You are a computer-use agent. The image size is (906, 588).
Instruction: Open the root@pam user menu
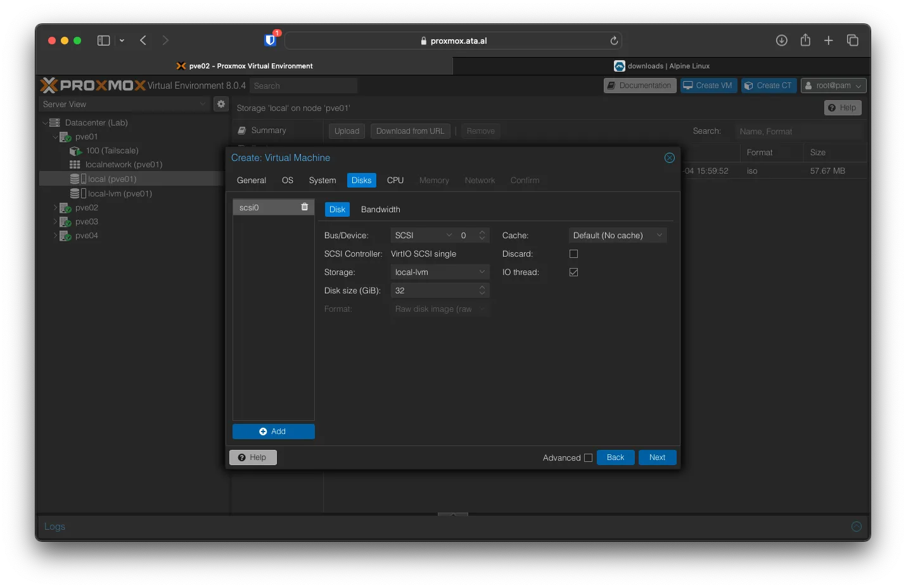[834, 86]
